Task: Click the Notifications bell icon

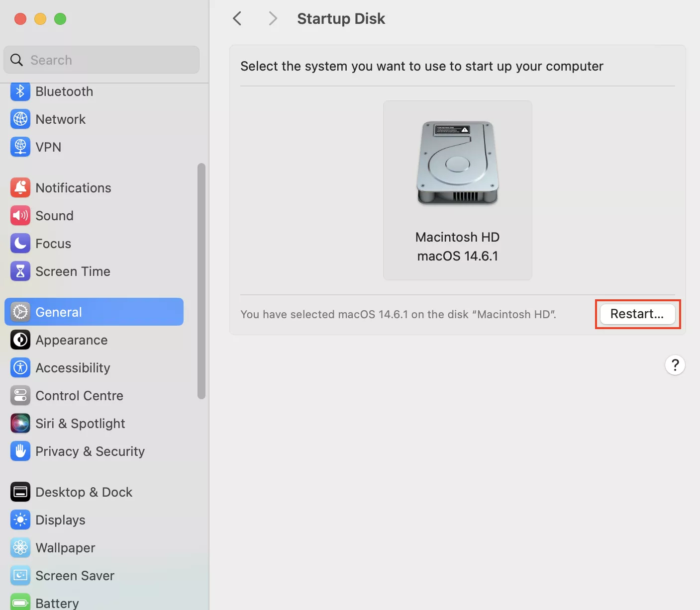Action: point(20,188)
